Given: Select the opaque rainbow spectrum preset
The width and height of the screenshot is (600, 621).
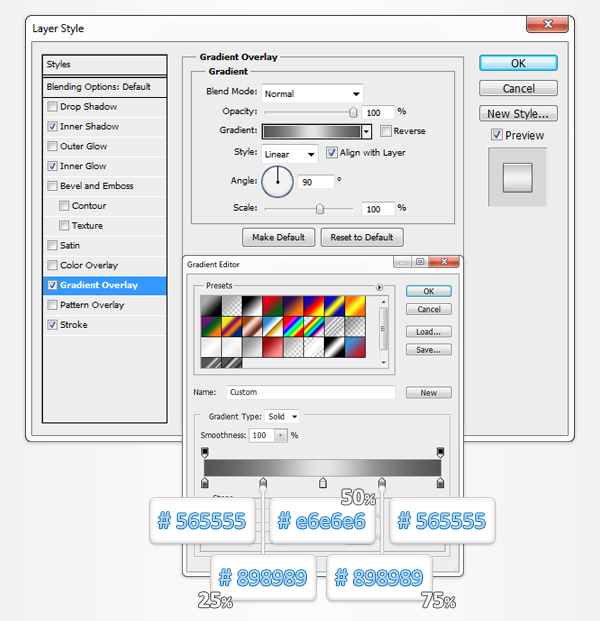Looking at the screenshot, I should [293, 326].
